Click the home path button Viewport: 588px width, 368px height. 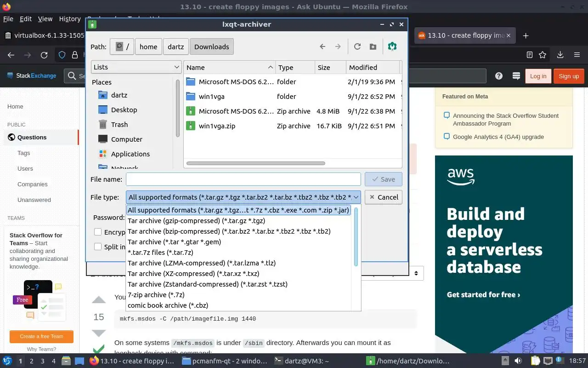click(148, 46)
